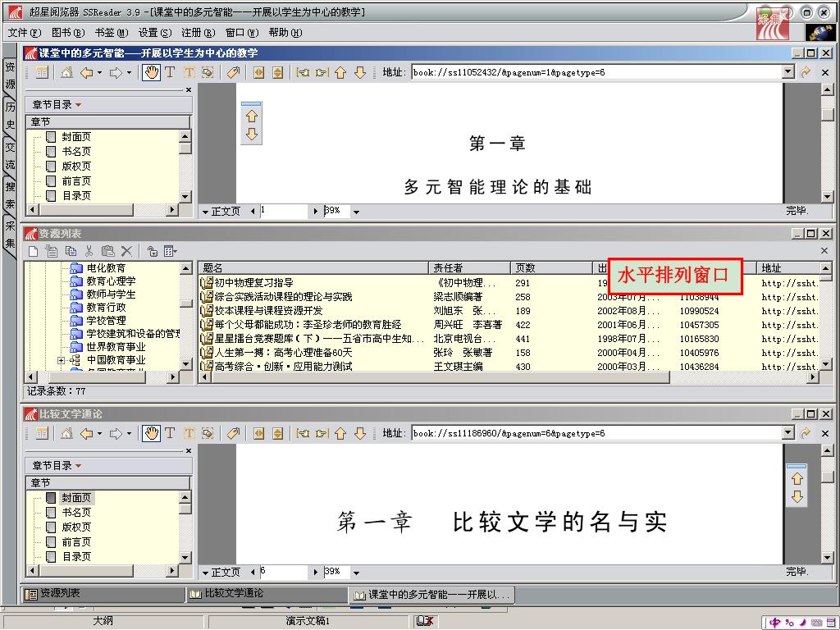Click the bookmark tag icon in top reader toolbar

pos(233,72)
